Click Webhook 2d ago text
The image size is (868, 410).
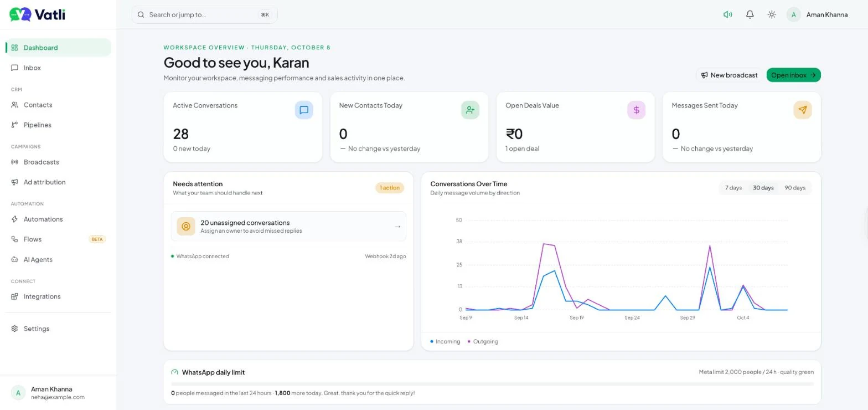coord(385,256)
